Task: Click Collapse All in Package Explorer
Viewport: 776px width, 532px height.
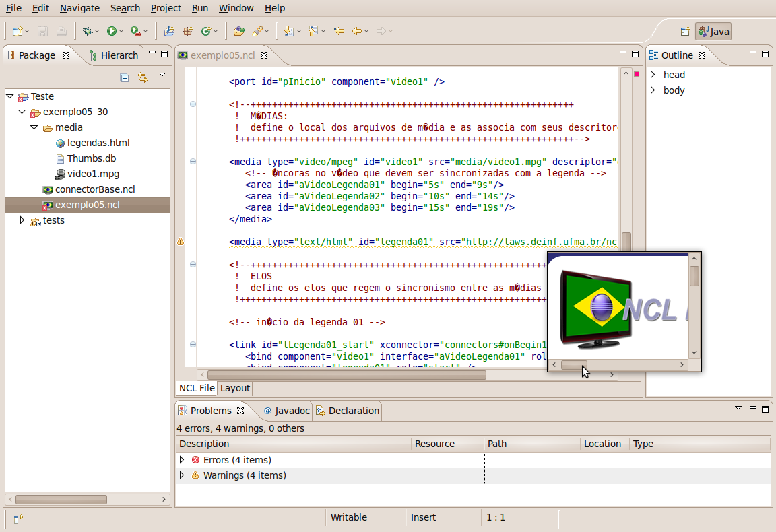Action: pyautogui.click(x=125, y=77)
